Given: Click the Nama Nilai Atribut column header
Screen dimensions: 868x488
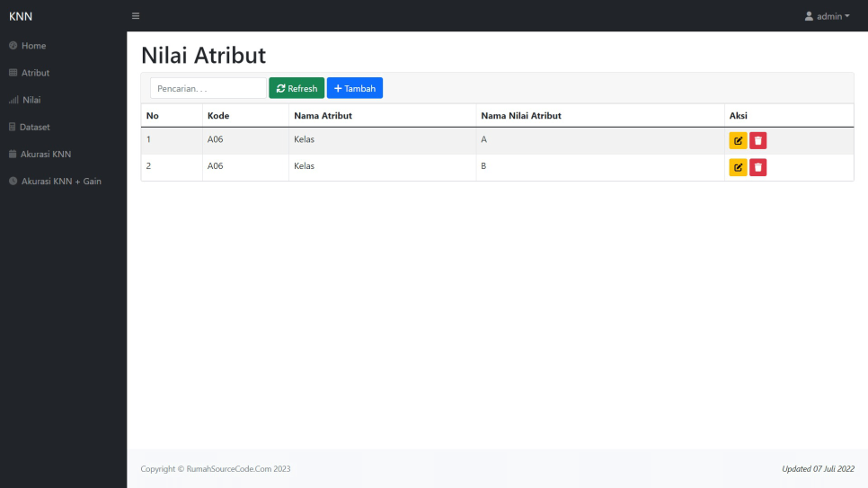Looking at the screenshot, I should click(521, 116).
